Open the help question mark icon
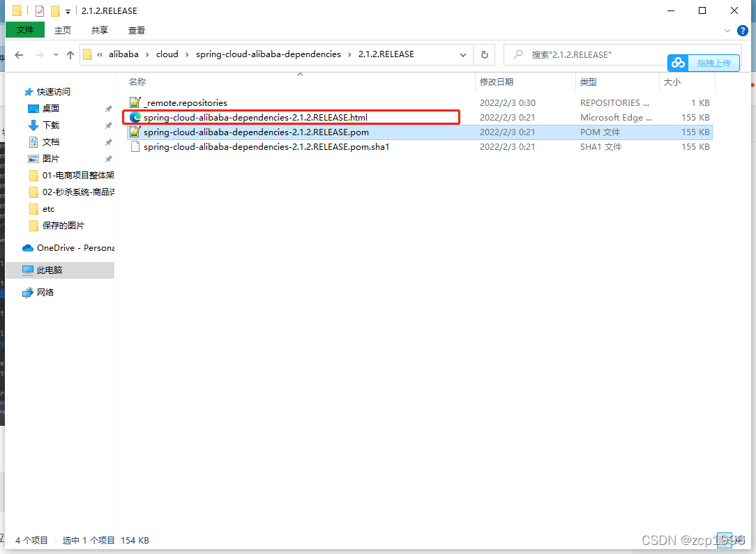 pyautogui.click(x=743, y=31)
